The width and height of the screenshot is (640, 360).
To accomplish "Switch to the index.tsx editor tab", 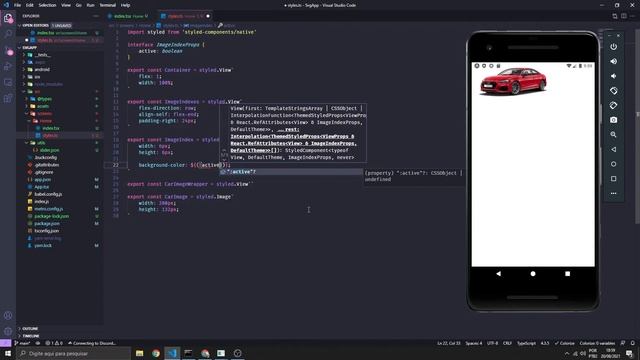I will click(131, 16).
